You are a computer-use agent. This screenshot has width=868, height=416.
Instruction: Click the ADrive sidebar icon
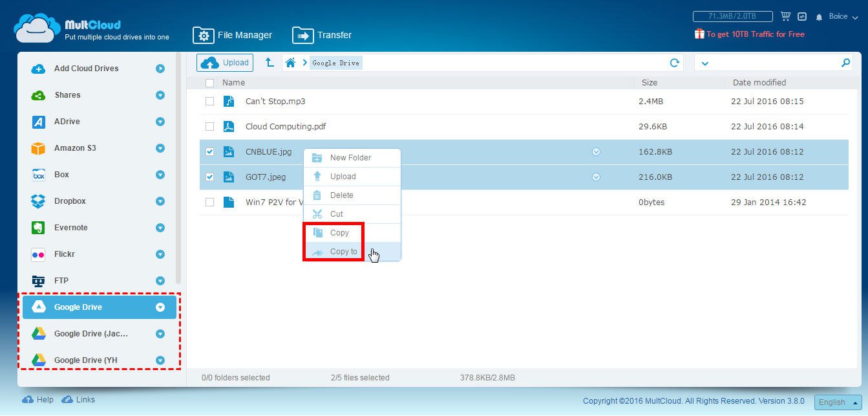(x=38, y=122)
